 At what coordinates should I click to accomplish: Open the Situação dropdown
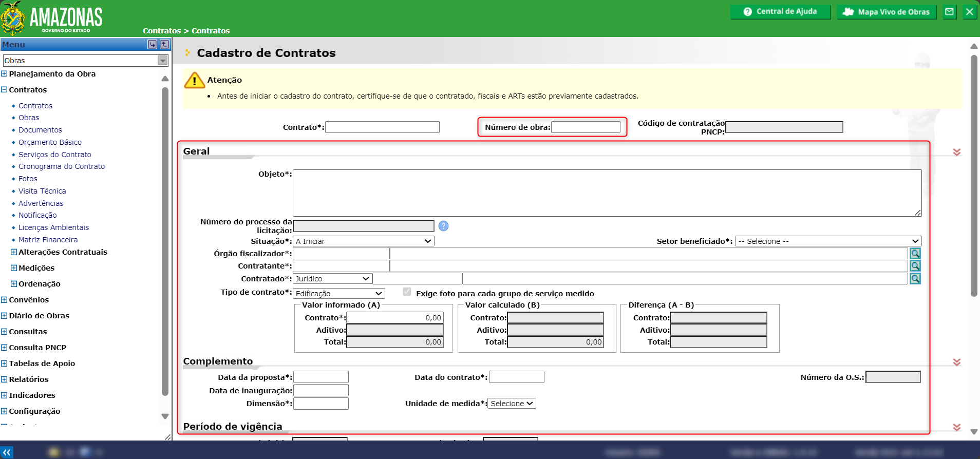click(x=364, y=241)
